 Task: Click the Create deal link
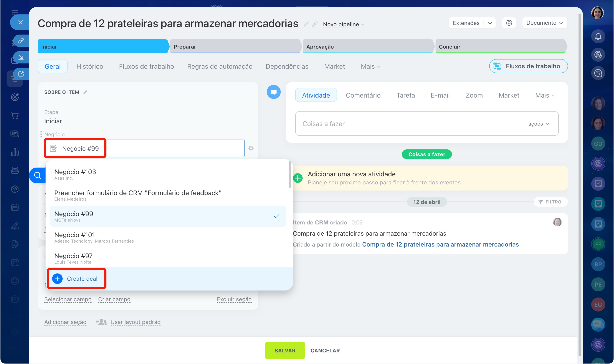[82, 279]
